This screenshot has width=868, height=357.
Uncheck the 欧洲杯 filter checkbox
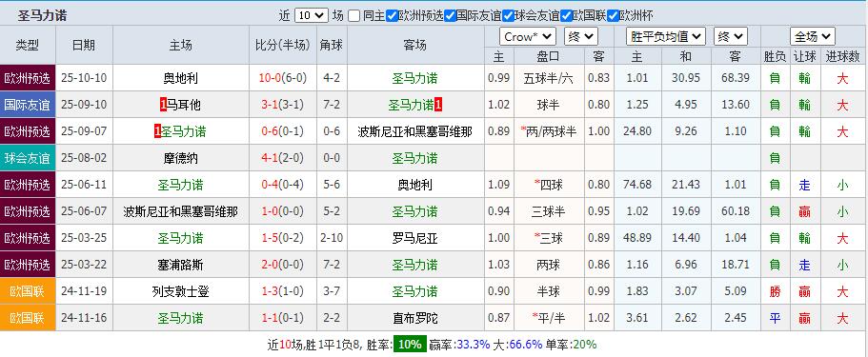pyautogui.click(x=613, y=16)
